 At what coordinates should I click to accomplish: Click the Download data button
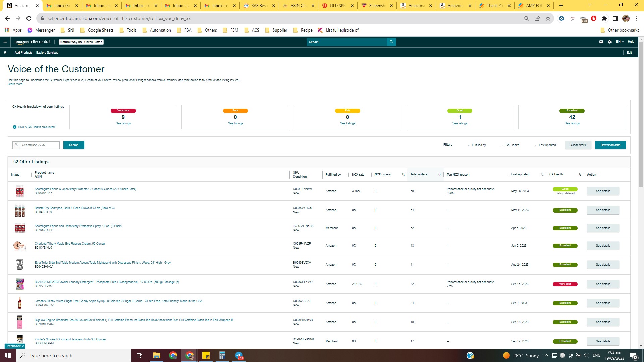pos(610,145)
